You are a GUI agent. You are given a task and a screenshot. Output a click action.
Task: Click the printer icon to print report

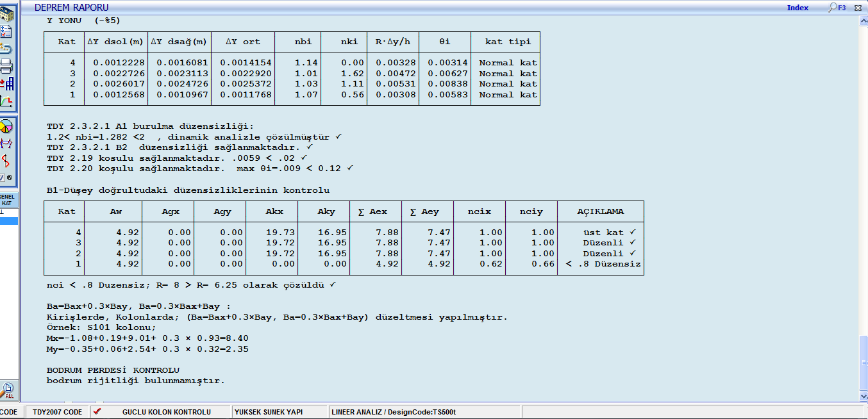(x=6, y=66)
